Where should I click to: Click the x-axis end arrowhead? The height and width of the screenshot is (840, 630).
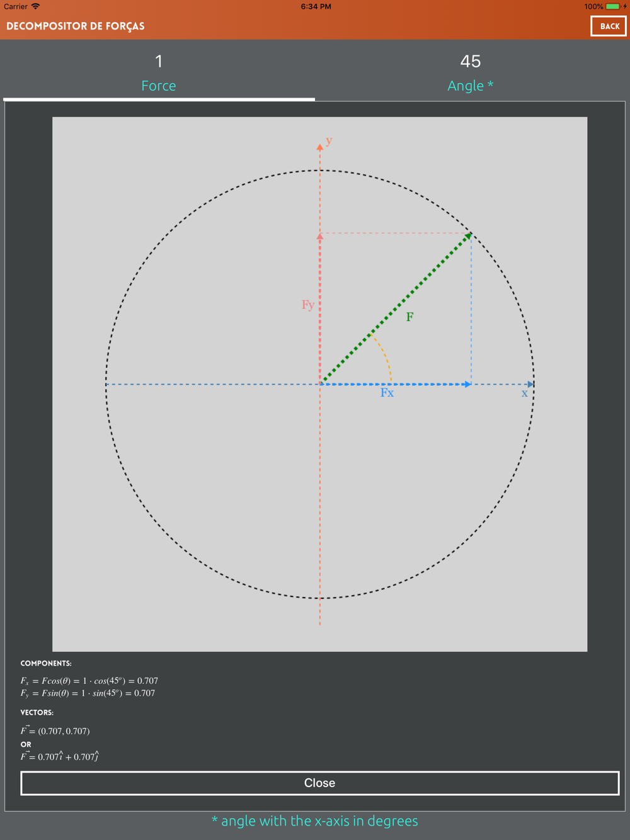[x=530, y=384]
